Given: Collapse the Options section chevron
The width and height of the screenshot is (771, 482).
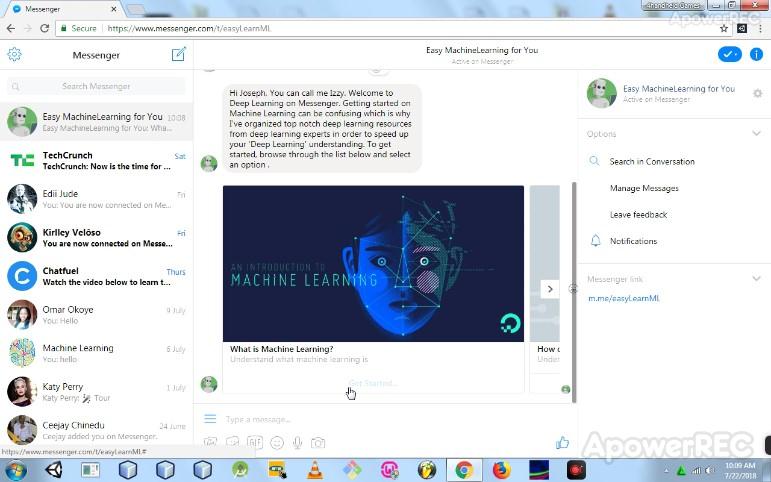Looking at the screenshot, I should [756, 133].
